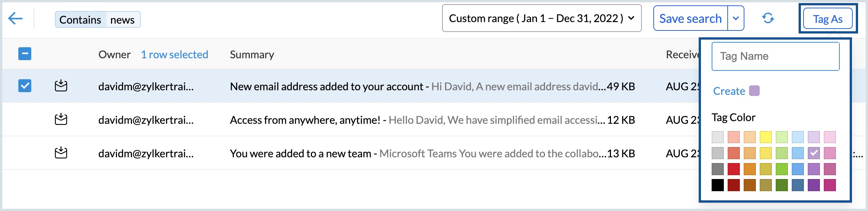Click inbox icon on "Access from anywhere" row
Image resolution: width=868 pixels, height=211 pixels.
[61, 120]
